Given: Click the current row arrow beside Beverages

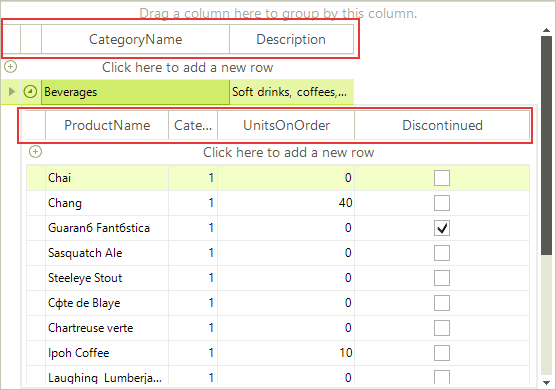Looking at the screenshot, I should (x=12, y=92).
